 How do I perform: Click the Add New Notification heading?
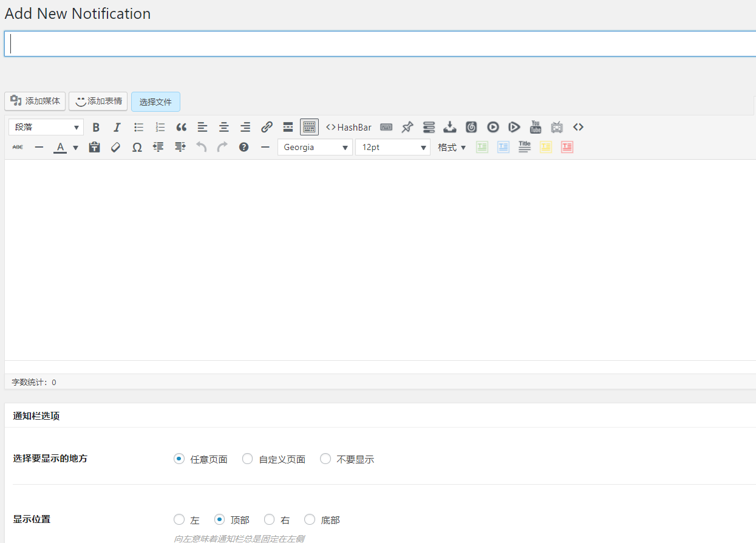point(78,13)
